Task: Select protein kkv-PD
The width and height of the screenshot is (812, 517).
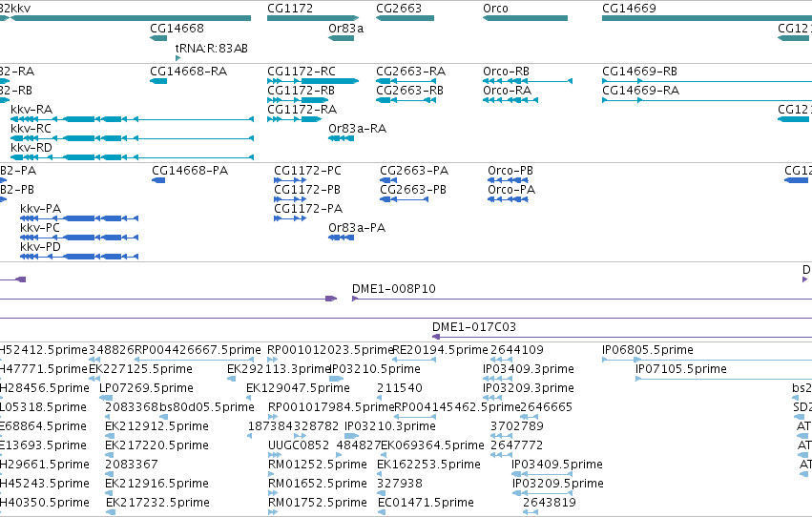Action: (x=40, y=247)
